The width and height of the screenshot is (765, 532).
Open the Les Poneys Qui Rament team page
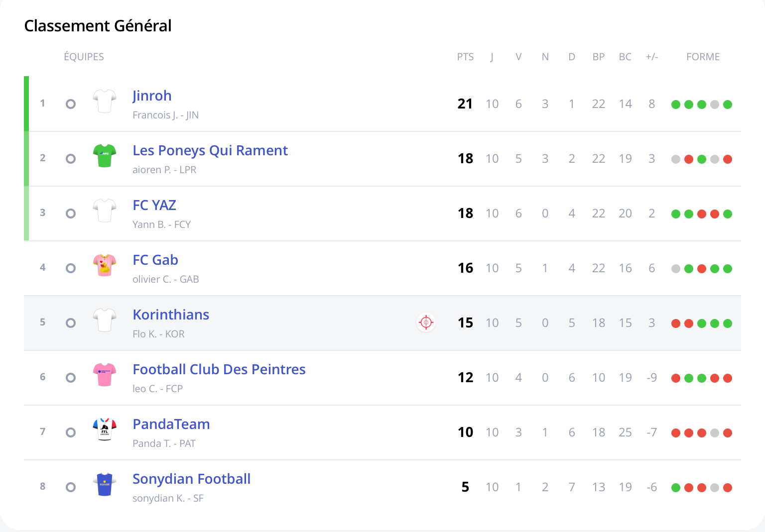point(210,150)
